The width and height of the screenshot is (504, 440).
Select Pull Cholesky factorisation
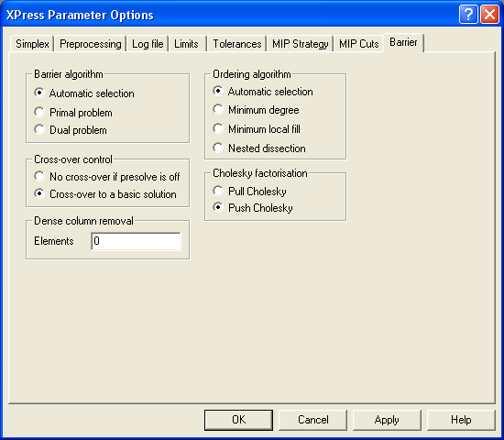(x=250, y=191)
